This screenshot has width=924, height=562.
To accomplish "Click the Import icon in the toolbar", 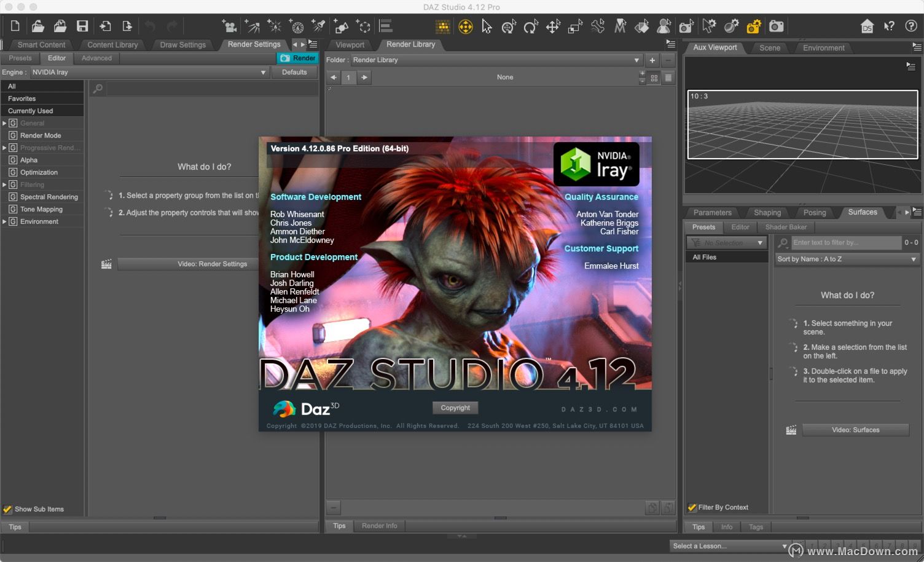I will (x=105, y=26).
